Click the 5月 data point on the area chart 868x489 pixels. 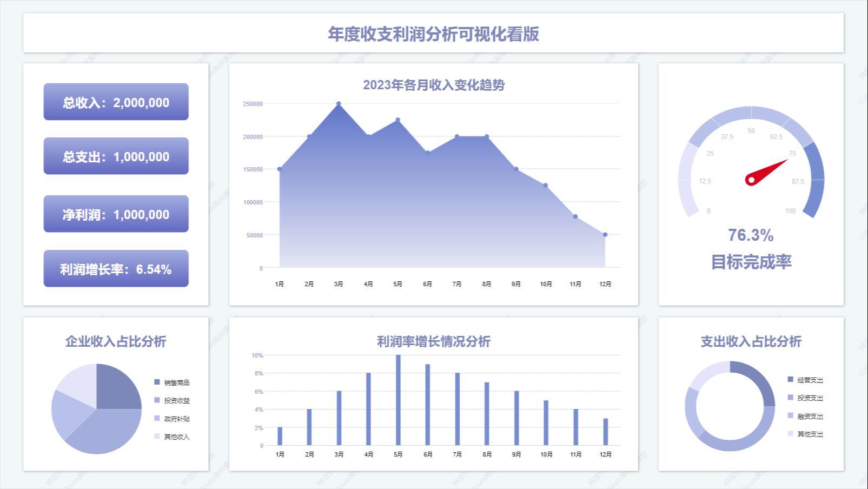tap(397, 120)
